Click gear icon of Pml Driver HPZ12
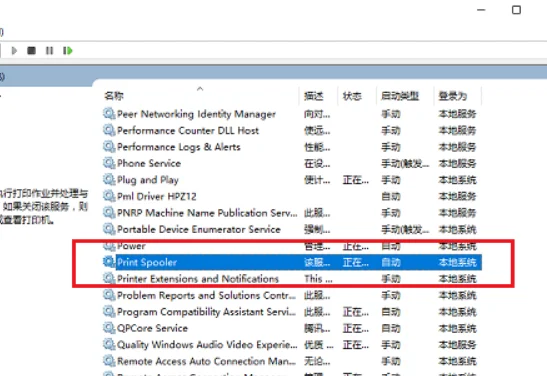Screen dimensions: 547x376 pos(109,196)
